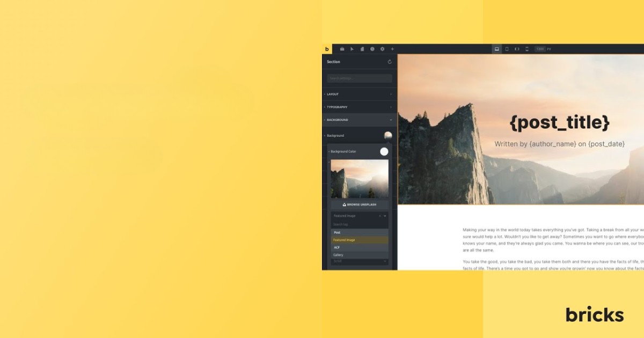The height and width of the screenshot is (338, 644).
Task: Switch to tablet preview mode
Action: pos(507,48)
